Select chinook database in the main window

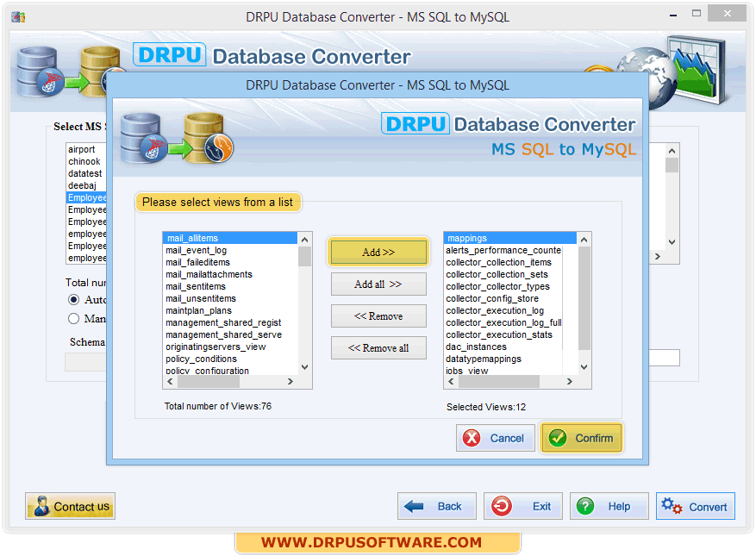pos(86,161)
